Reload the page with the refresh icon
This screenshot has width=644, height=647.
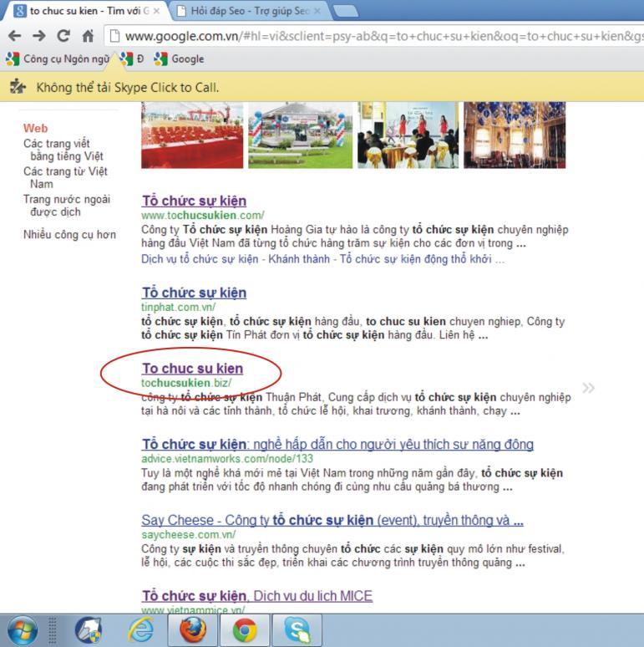pos(63,36)
